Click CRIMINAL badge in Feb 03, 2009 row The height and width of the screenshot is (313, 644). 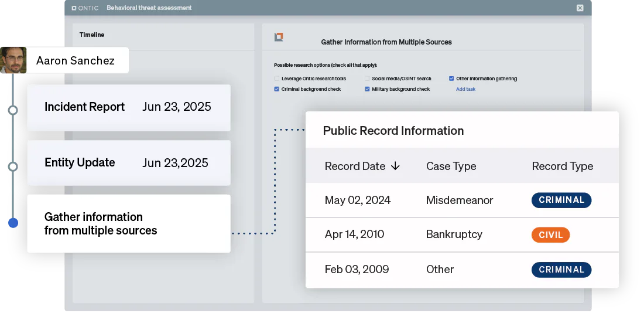(x=561, y=270)
